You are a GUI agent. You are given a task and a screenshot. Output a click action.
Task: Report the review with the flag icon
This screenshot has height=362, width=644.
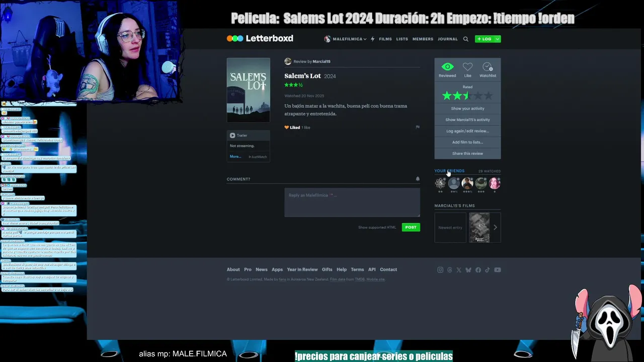tap(418, 127)
